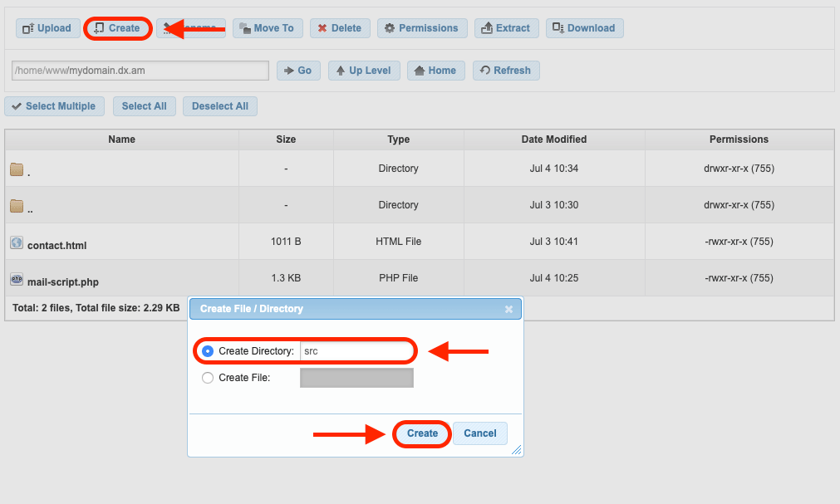Image resolution: width=840 pixels, height=504 pixels.
Task: Click the Create button in the toolbar
Action: [x=117, y=28]
